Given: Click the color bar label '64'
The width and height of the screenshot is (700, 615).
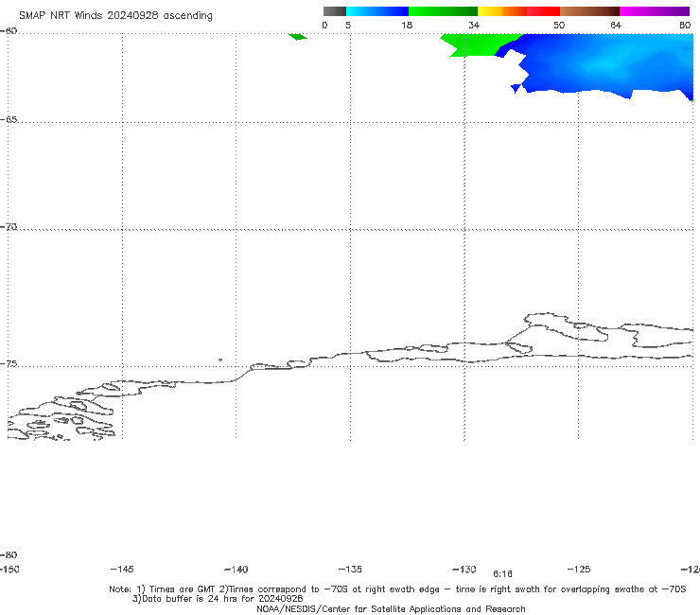Looking at the screenshot, I should click(x=616, y=25).
